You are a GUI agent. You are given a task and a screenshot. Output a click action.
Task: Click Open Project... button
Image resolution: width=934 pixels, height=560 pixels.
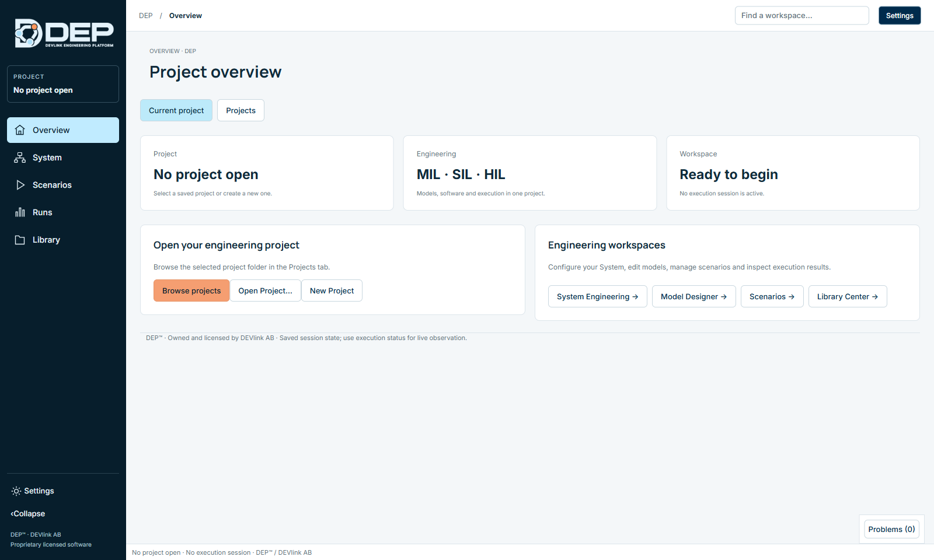(266, 290)
